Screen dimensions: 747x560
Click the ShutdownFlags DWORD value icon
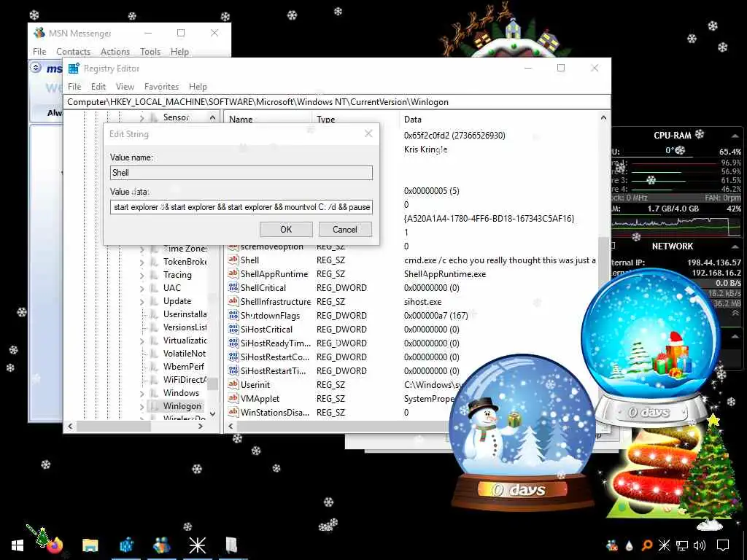point(233,315)
